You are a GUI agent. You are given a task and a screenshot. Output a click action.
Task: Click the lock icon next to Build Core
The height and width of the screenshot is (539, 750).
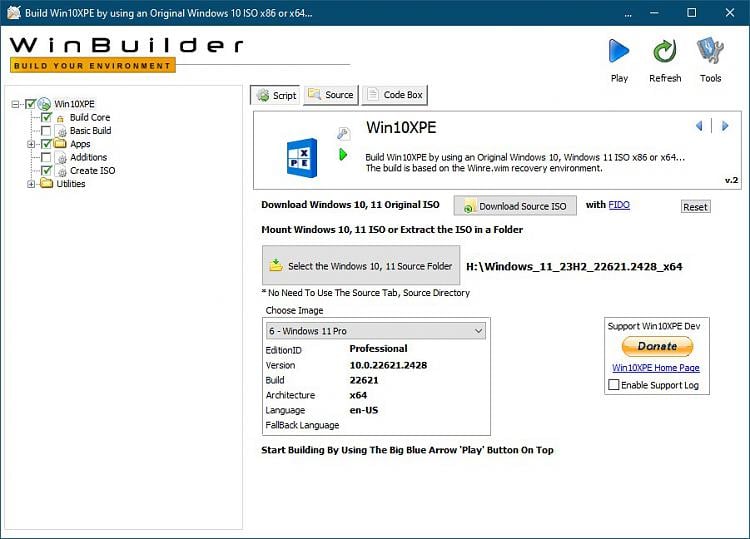(60, 118)
